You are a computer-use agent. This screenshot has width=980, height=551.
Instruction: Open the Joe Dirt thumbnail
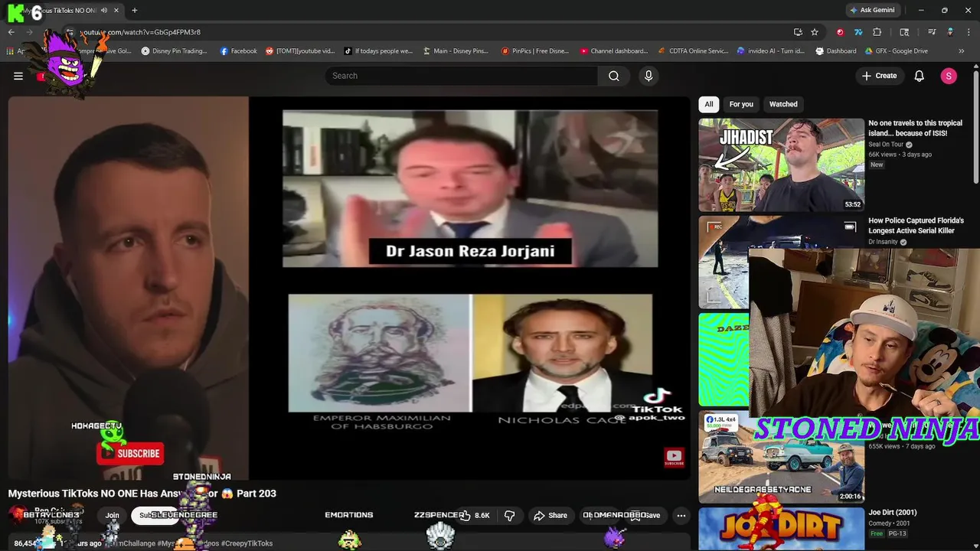coord(781,529)
